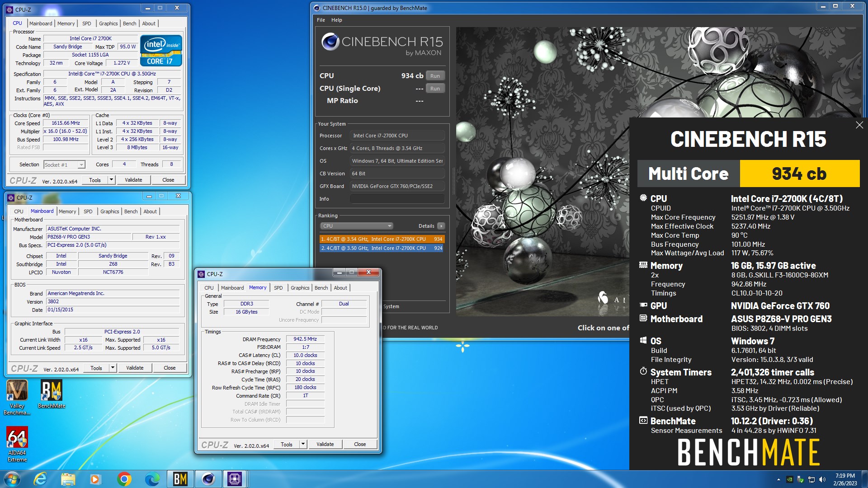
Task: Click Close in the CPU-Z Memory window
Action: pyautogui.click(x=360, y=444)
